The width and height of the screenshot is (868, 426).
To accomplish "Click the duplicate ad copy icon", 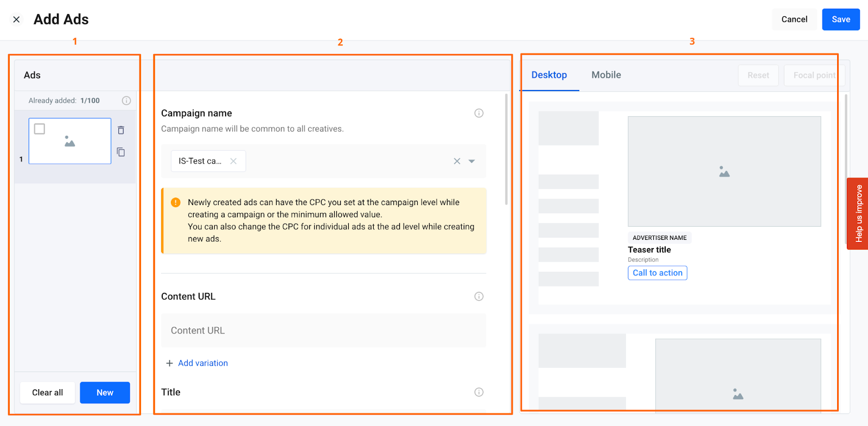I will click(x=121, y=152).
